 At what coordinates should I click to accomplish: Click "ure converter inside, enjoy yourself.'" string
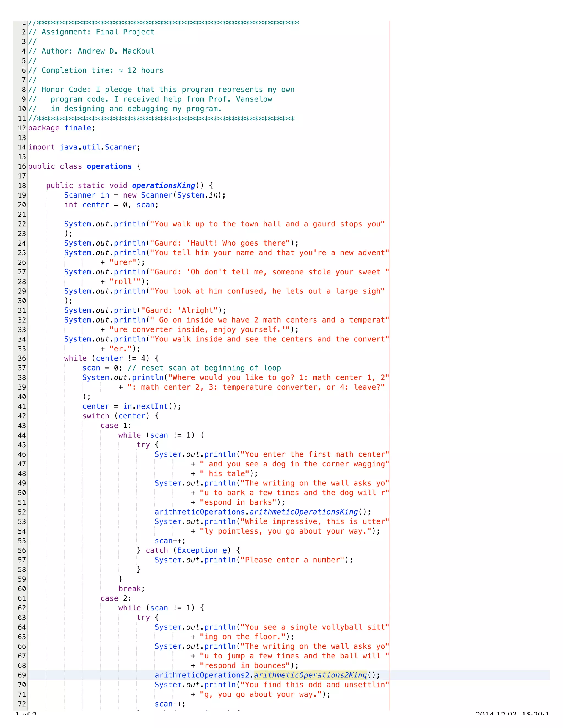(200, 330)
